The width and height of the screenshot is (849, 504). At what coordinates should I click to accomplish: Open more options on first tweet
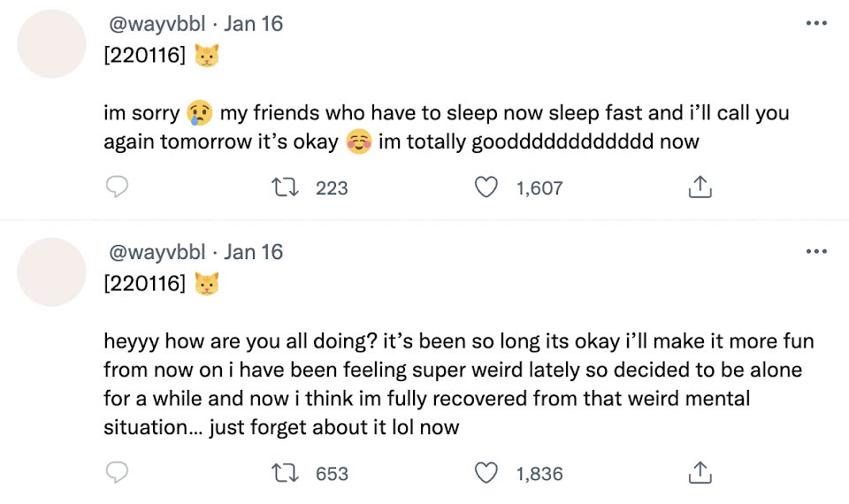click(815, 24)
